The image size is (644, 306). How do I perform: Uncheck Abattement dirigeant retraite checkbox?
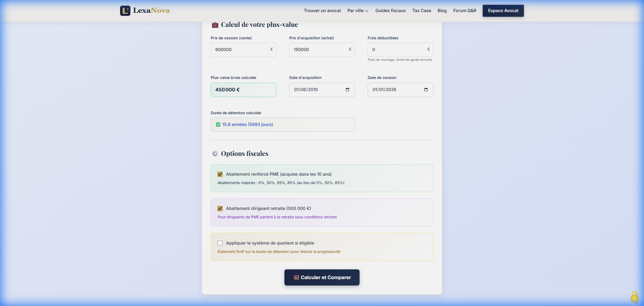220,209
